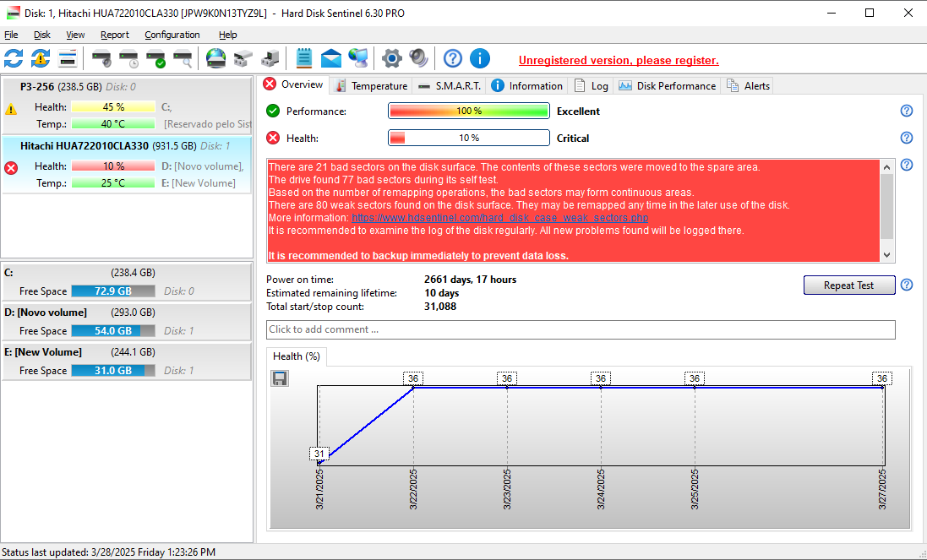Click the globe and monitor toolbar icon
The height and width of the screenshot is (560, 927).
pos(358,58)
